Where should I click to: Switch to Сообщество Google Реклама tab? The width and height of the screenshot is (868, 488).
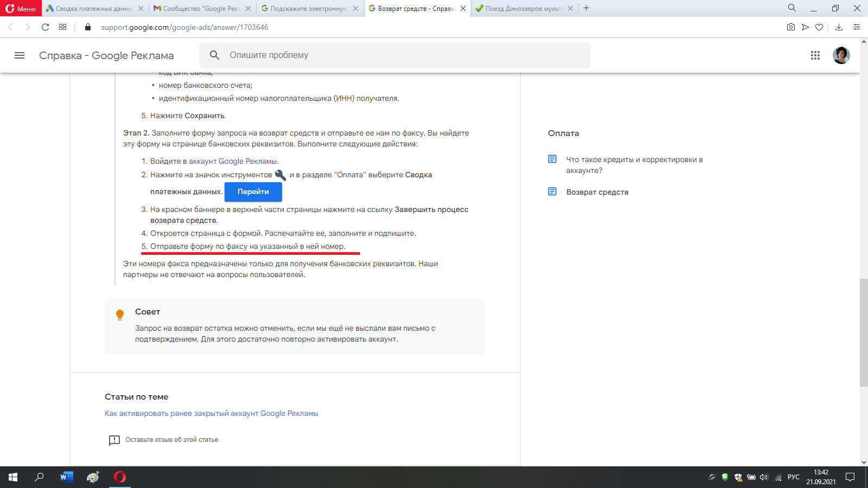coord(196,9)
